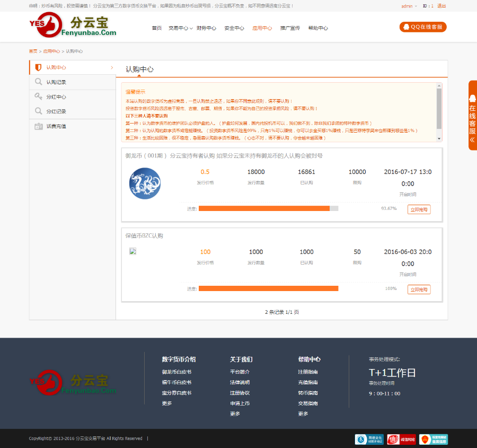Click the magnifier icon beside 认购记录
This screenshot has height=448, width=477.
pyautogui.click(x=38, y=82)
